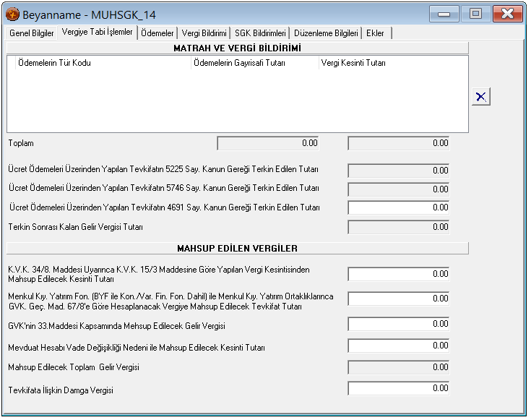531x420 pixels.
Task: Click the Ödemelerin Tür Kodu column header
Action: (54, 63)
